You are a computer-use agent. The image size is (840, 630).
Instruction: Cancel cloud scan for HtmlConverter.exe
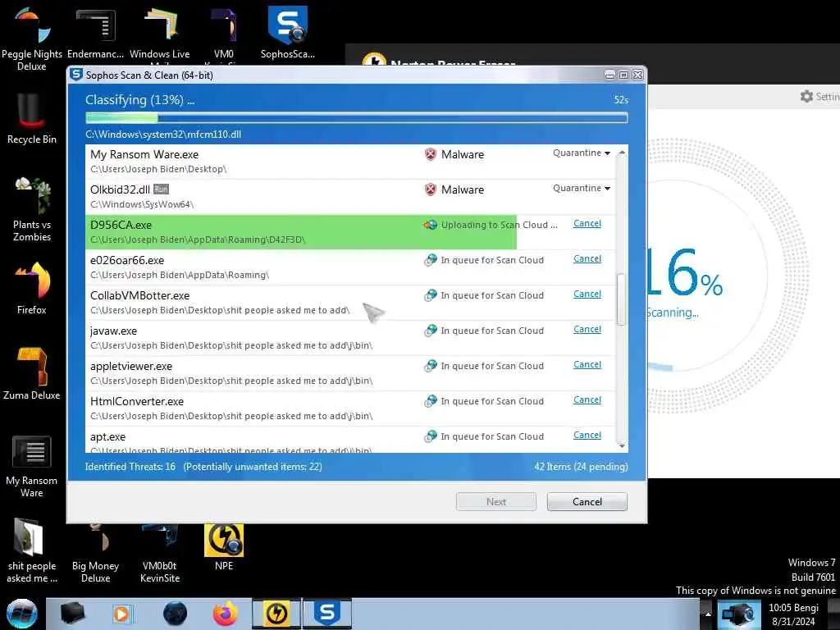coord(587,400)
